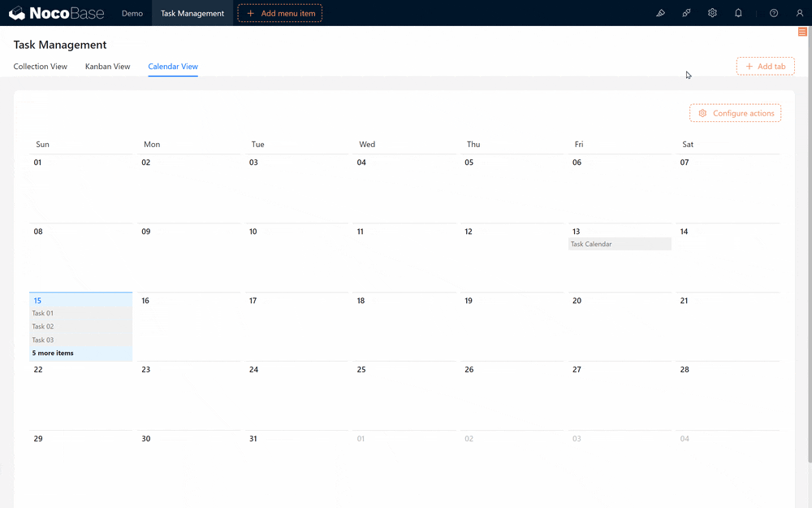812x508 pixels.
Task: Select date 05 under Thu
Action: tap(469, 163)
